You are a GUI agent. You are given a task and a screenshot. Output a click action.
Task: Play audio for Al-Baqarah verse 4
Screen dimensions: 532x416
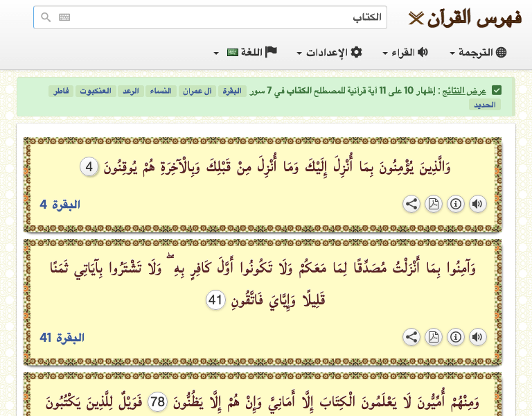pos(478,204)
